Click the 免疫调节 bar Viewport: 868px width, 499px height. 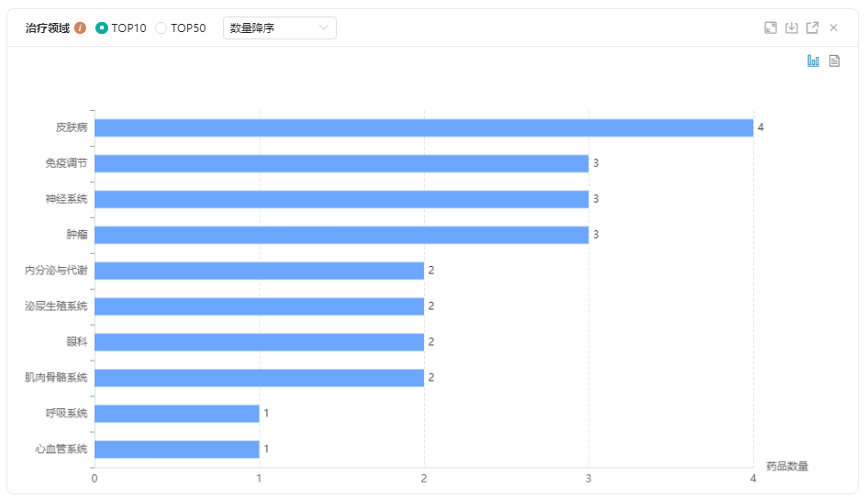340,163
